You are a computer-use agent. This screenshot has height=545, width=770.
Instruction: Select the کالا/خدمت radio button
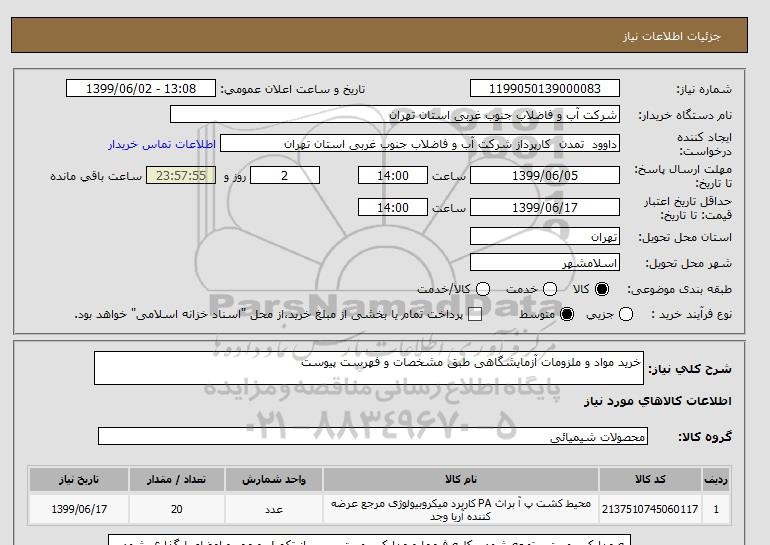483,289
